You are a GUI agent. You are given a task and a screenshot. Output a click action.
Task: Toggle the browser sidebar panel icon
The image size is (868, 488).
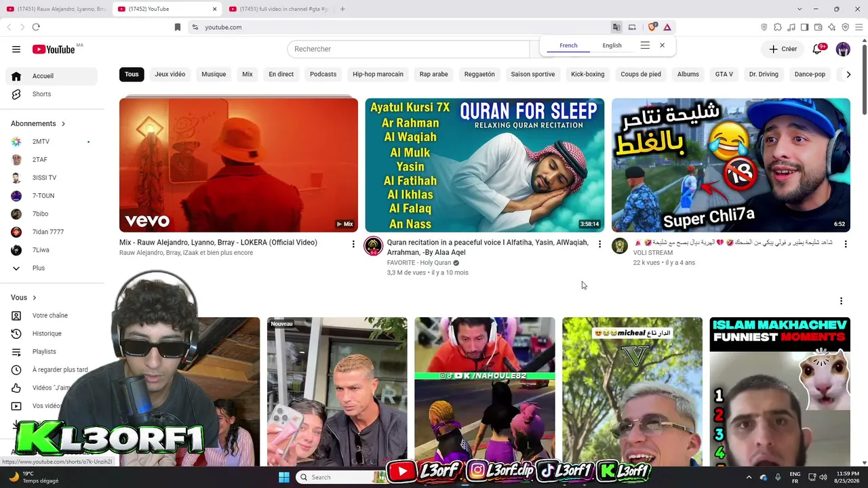pyautogui.click(x=804, y=27)
